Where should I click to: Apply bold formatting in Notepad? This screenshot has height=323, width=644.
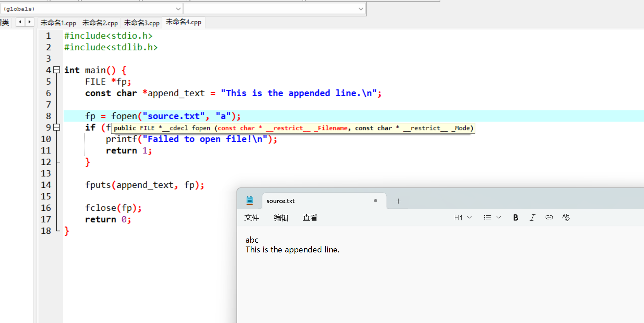point(515,218)
